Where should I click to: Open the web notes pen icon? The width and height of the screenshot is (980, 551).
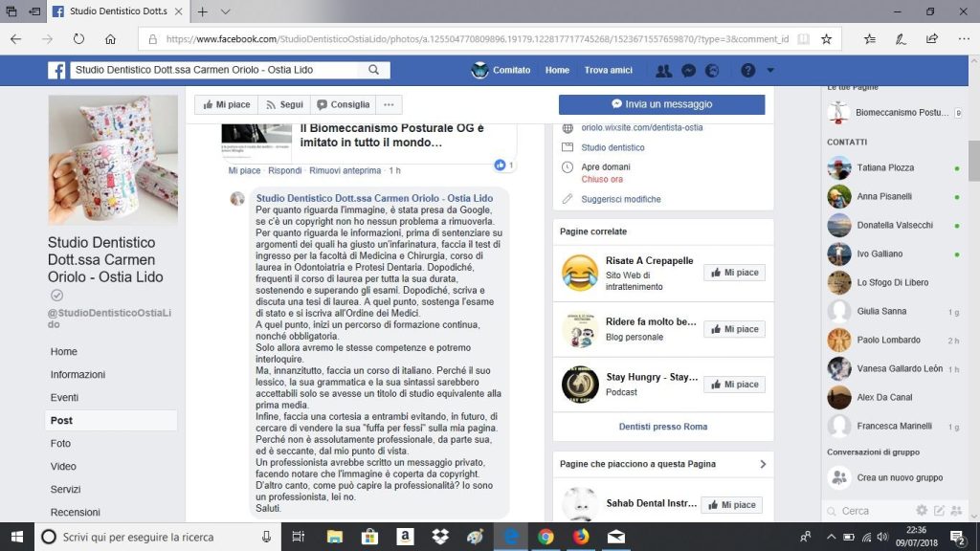tap(901, 38)
